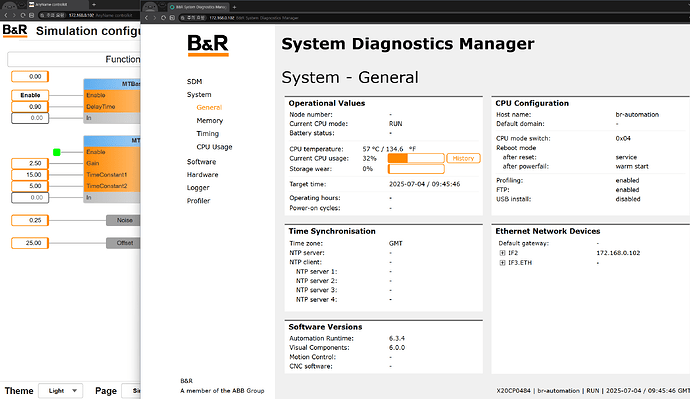This screenshot has height=399, width=690.
Task: Select CPU Usage in the sidebar menu
Action: 214,147
